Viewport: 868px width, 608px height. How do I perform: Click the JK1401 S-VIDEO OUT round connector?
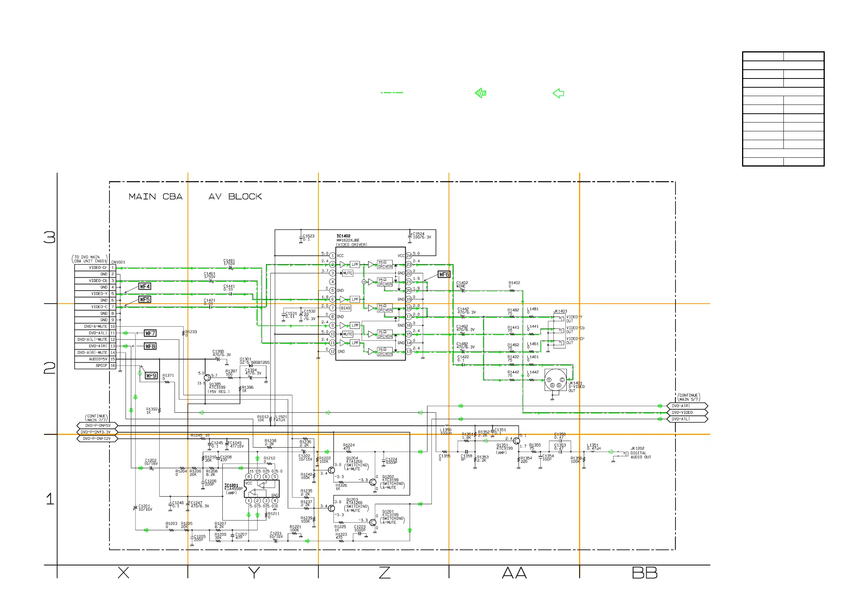click(555, 380)
